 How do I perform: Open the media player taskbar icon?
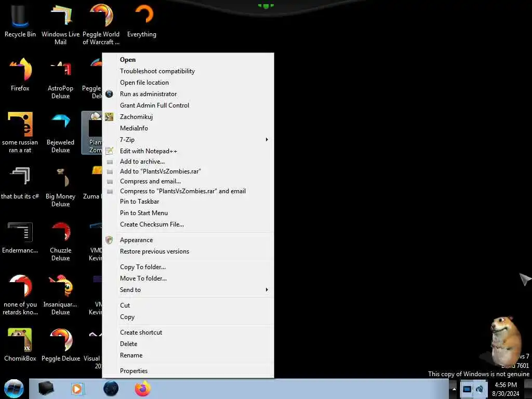pyautogui.click(x=77, y=389)
